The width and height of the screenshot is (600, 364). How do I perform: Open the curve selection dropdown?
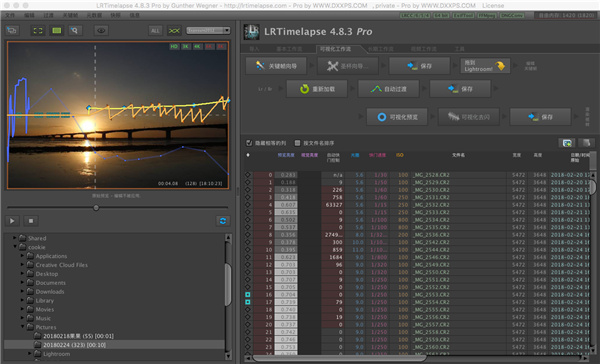(x=208, y=30)
